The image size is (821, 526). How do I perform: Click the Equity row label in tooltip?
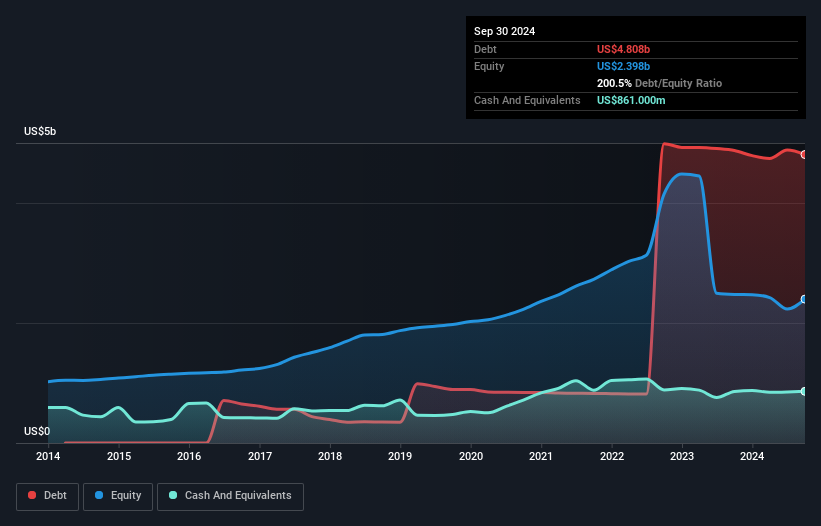(x=489, y=66)
